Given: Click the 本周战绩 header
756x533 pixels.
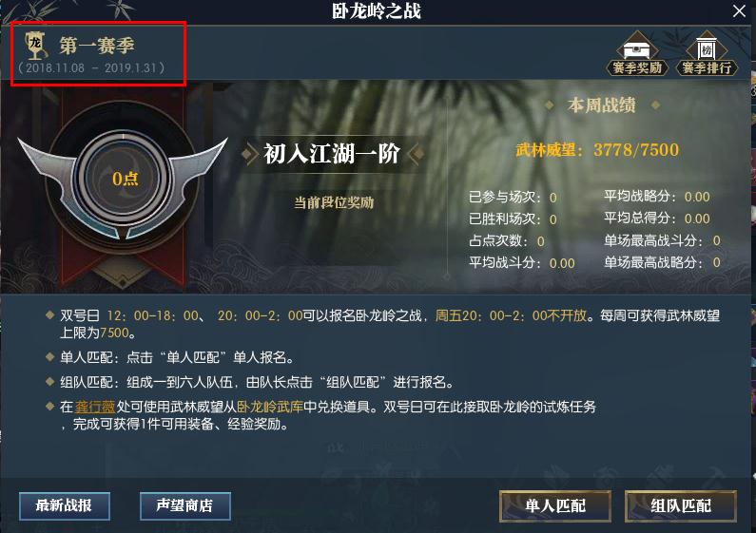Looking at the screenshot, I should pyautogui.click(x=602, y=105).
